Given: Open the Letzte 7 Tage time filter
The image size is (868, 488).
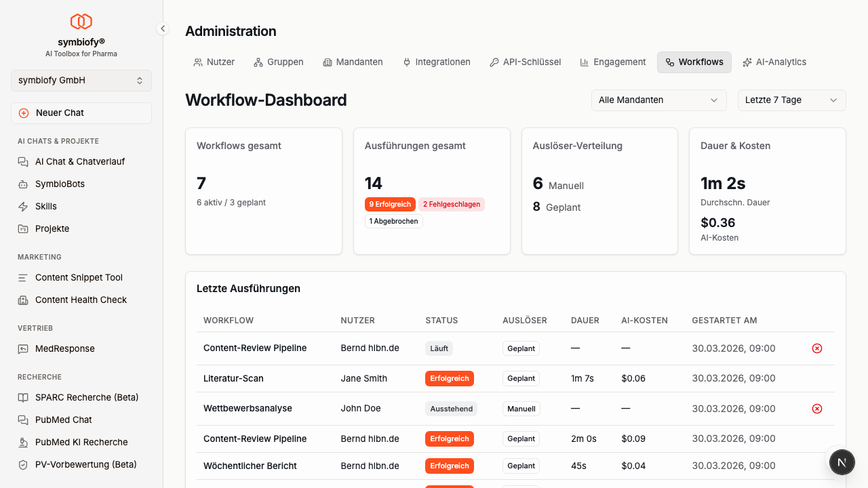Looking at the screenshot, I should point(791,100).
